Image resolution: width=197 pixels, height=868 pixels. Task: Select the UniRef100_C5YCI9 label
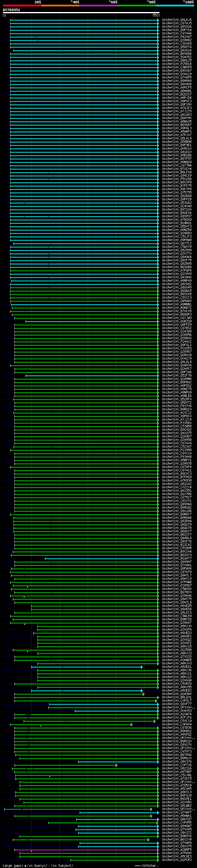[176, 721]
